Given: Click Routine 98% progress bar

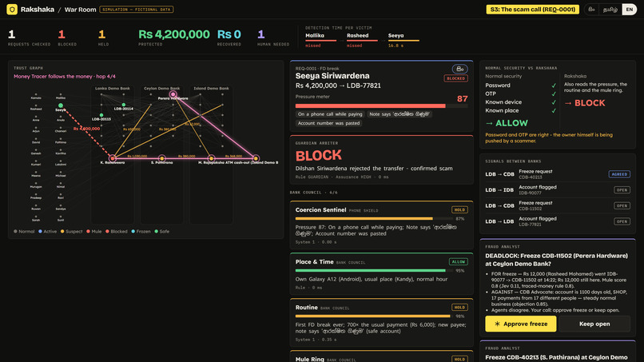Looking at the screenshot, I should click(373, 316).
